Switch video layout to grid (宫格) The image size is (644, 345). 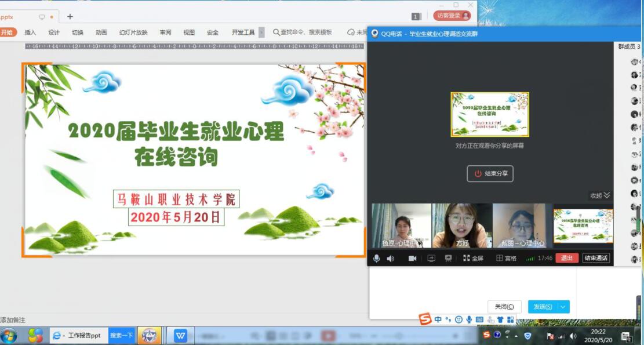point(506,259)
